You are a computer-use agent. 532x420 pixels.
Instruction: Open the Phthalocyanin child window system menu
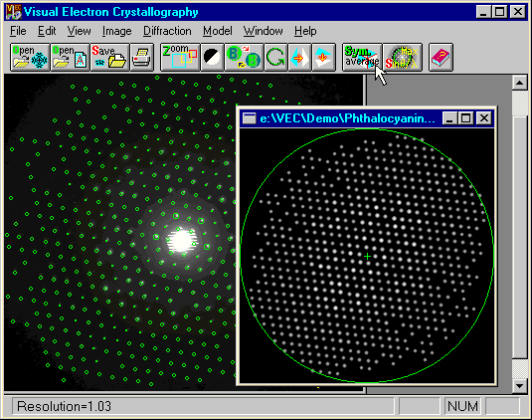click(249, 118)
